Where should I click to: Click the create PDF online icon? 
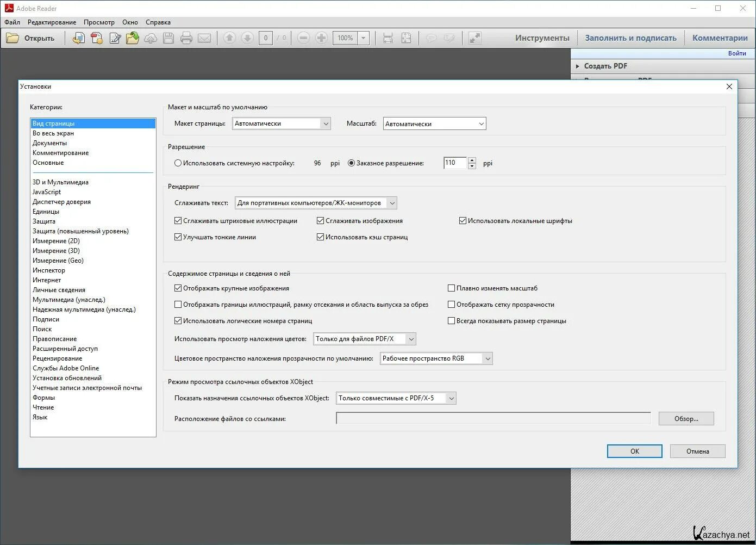pos(97,38)
